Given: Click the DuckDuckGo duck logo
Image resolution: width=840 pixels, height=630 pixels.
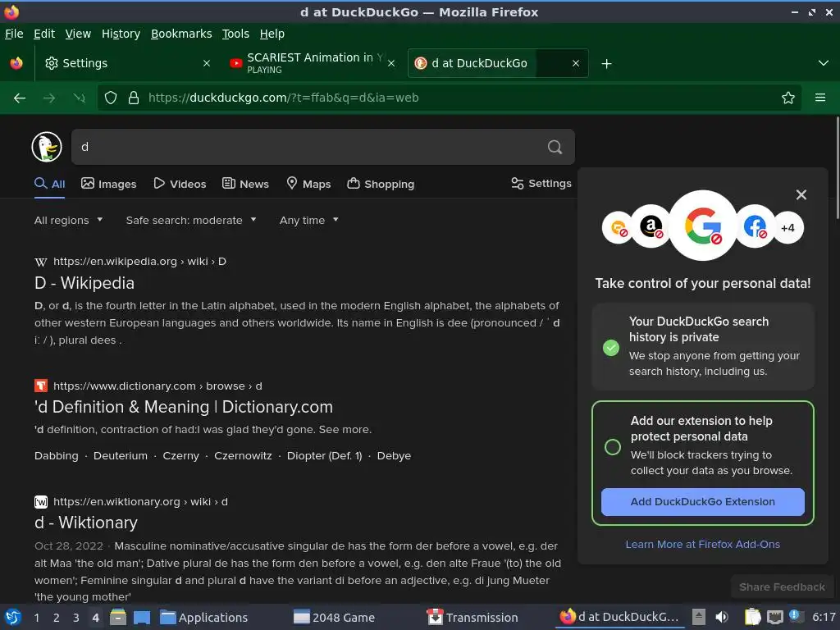Looking at the screenshot, I should tap(47, 147).
